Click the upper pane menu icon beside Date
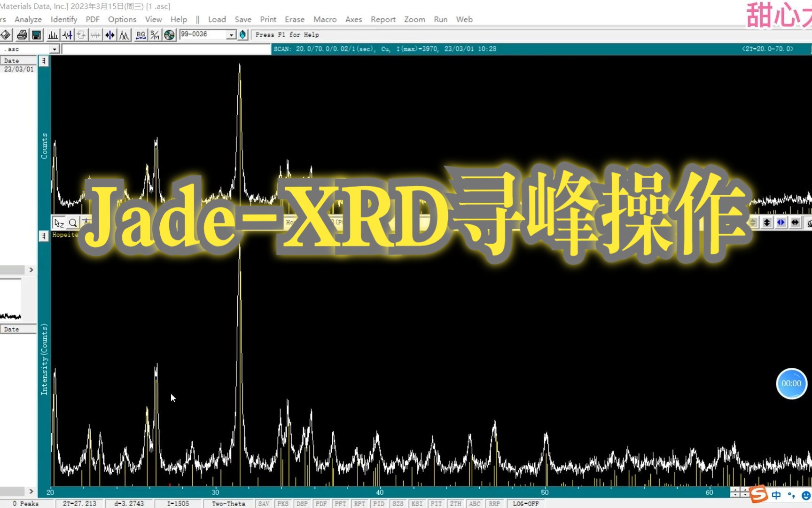812x508 pixels. (x=43, y=61)
